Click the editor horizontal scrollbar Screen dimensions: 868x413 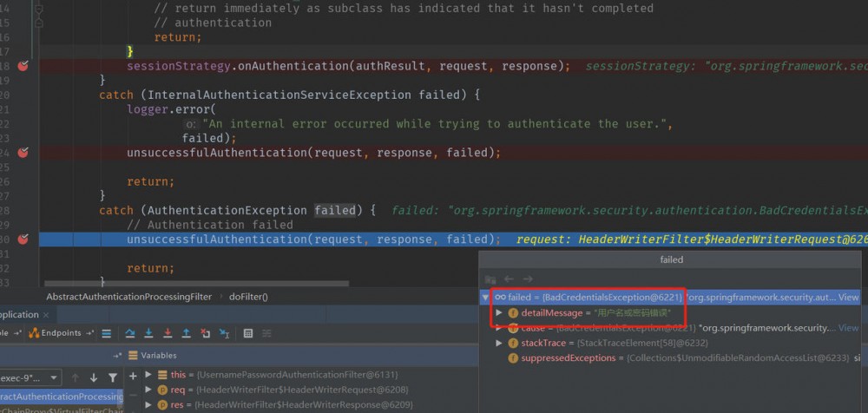pyautogui.click(x=196, y=284)
